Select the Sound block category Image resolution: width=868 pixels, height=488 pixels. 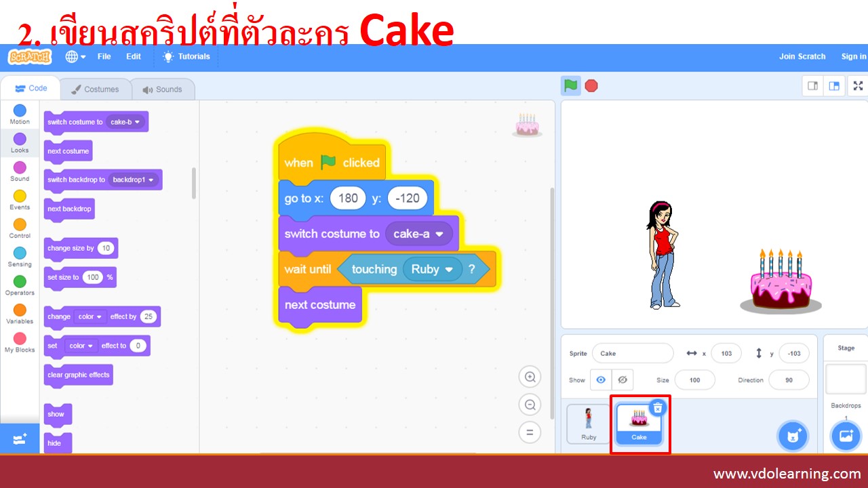(20, 171)
